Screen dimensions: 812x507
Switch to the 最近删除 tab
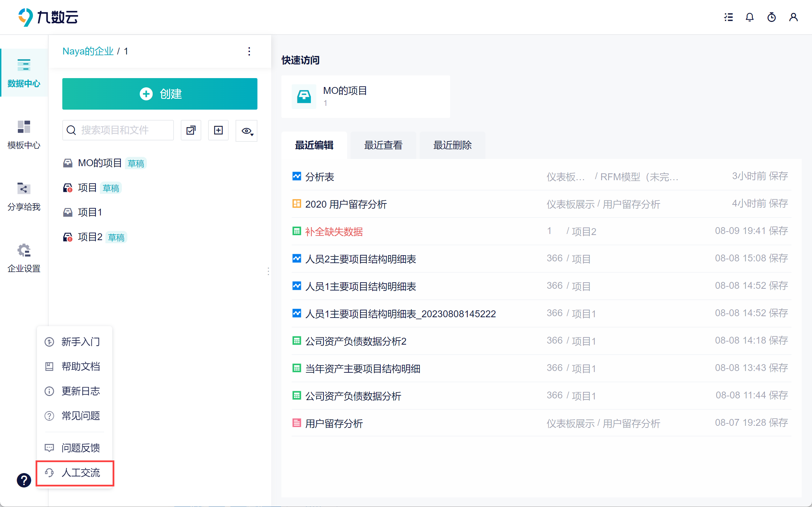(x=452, y=145)
